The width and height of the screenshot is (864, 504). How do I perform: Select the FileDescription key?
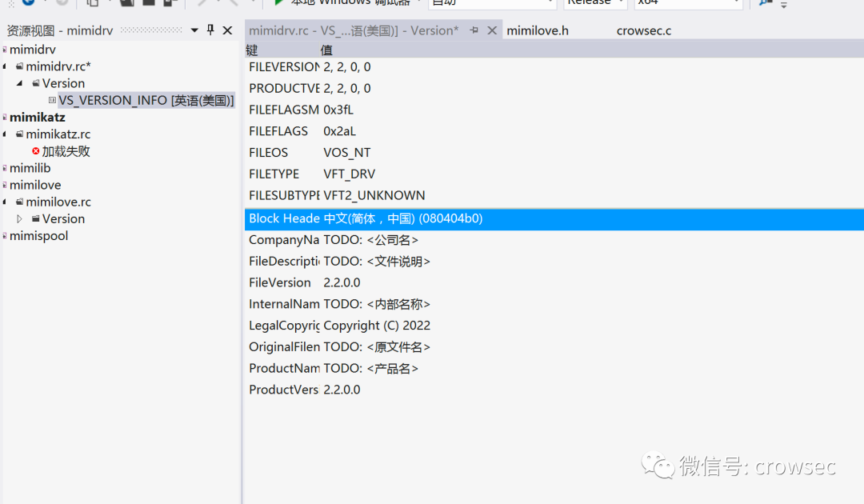click(284, 262)
